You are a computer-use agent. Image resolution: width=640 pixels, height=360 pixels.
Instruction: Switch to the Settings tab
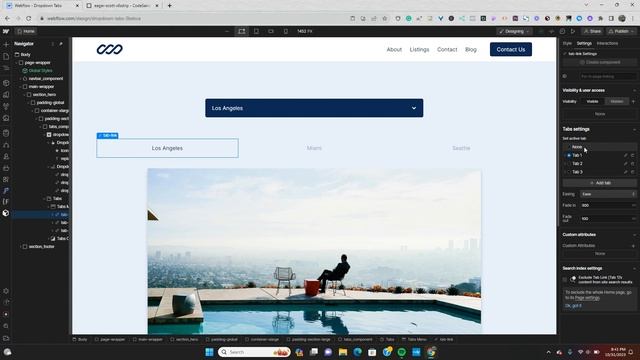click(x=584, y=43)
